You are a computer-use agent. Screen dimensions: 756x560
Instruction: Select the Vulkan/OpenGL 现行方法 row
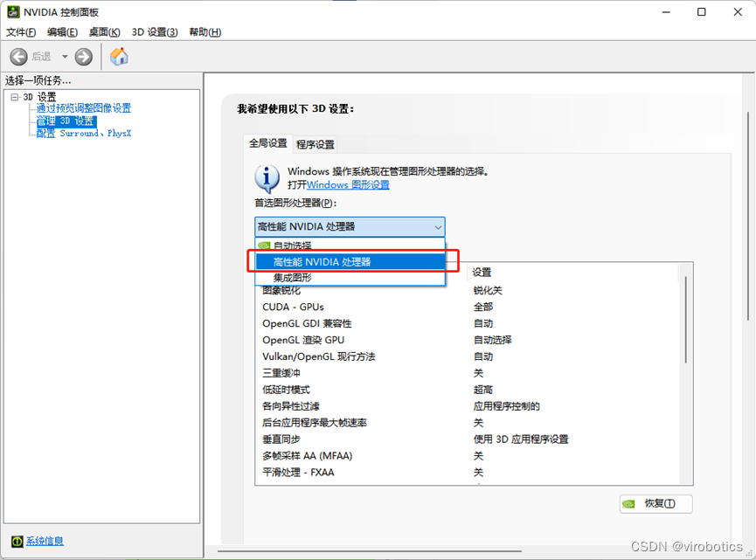click(x=467, y=356)
